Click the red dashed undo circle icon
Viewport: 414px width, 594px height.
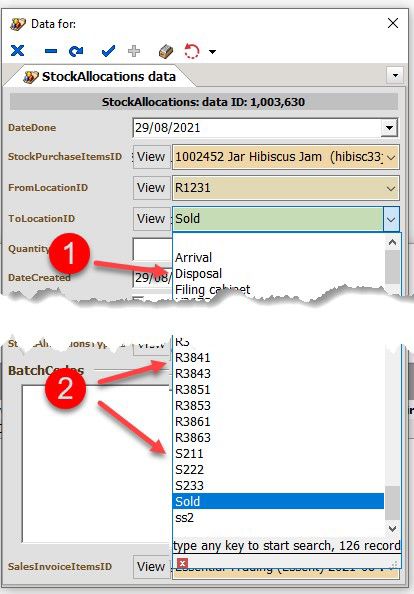[x=192, y=51]
